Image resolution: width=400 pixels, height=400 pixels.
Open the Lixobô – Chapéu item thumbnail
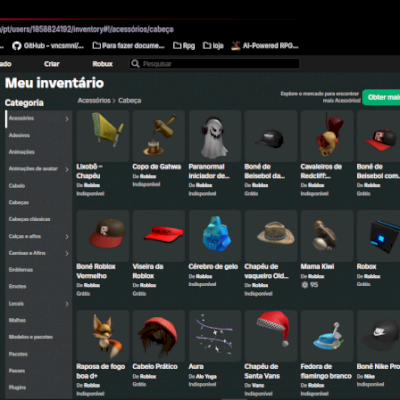click(103, 136)
